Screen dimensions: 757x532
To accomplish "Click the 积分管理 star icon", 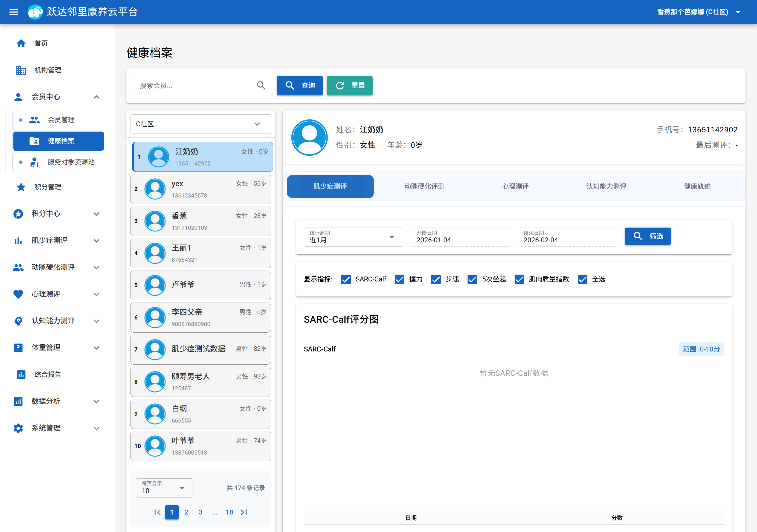I will (21, 187).
